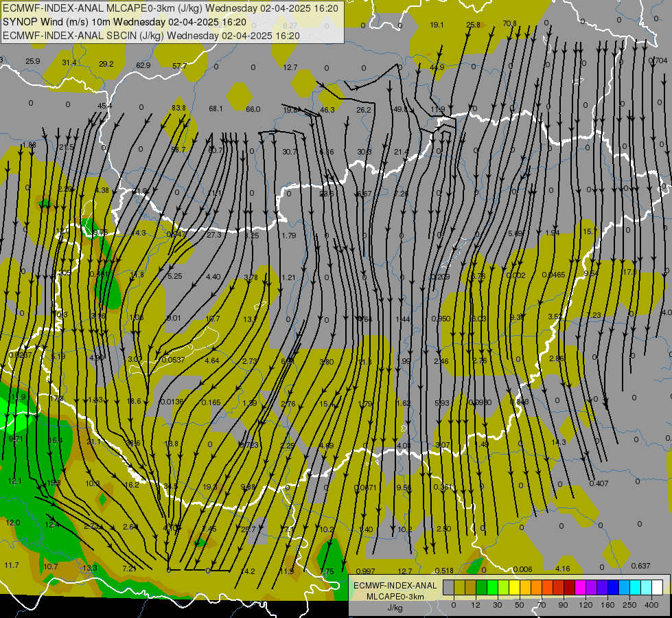This screenshot has width=672, height=618.
Task: Click the map value 66.0
Action: click(x=253, y=109)
